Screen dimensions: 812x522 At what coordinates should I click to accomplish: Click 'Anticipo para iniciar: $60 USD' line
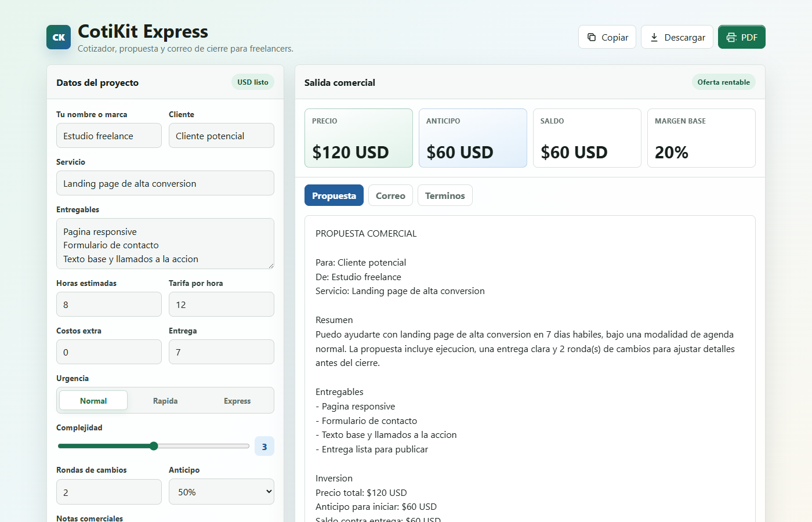pyautogui.click(x=376, y=507)
